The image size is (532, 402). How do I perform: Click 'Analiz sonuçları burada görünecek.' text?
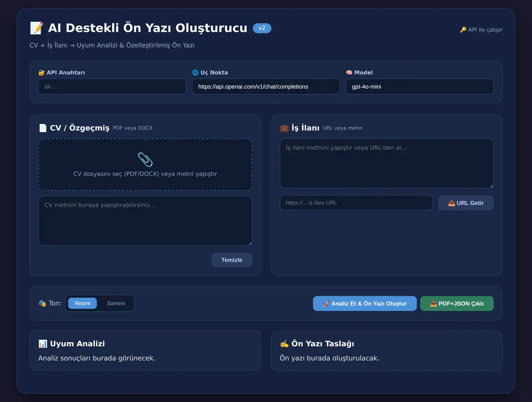pyautogui.click(x=97, y=358)
